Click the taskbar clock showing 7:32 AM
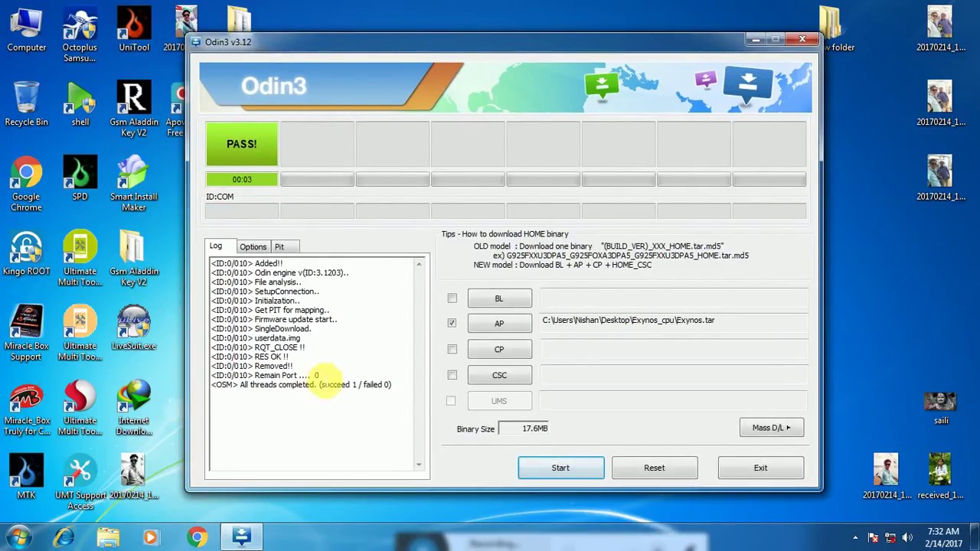The width and height of the screenshot is (980, 551). (x=942, y=537)
